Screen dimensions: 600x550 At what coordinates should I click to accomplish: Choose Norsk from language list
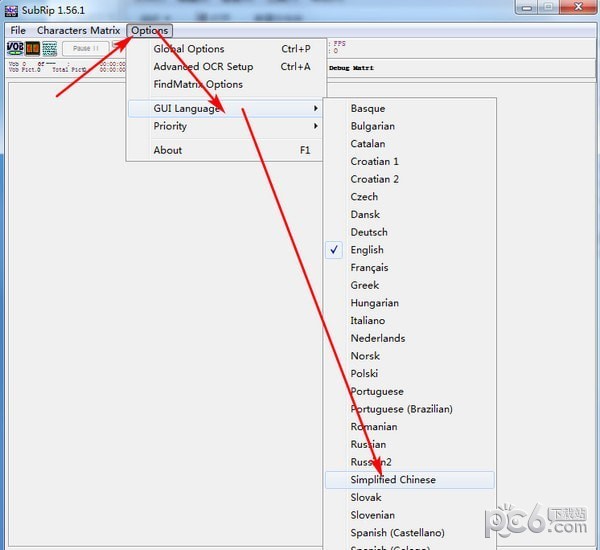tap(409, 356)
